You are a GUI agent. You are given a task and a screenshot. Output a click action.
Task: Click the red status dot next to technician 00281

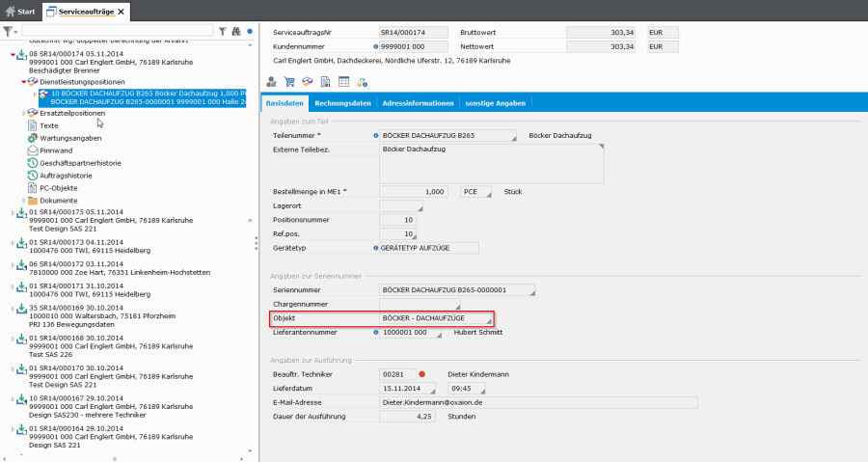click(x=422, y=373)
